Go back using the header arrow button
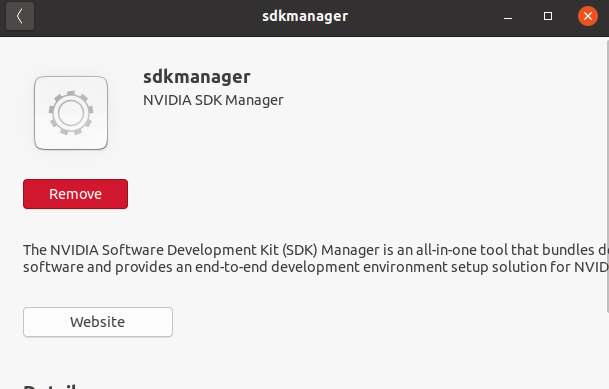 click(x=20, y=16)
